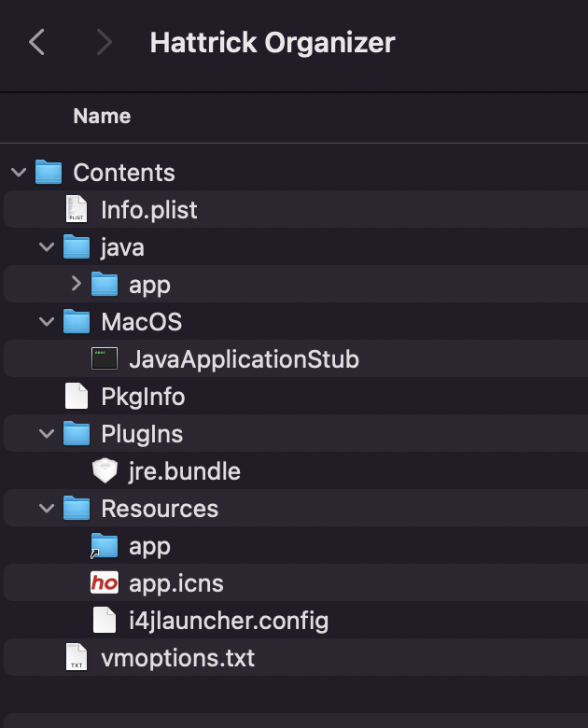Click the app alias folder icon in Resources
Screen dimensions: 588x728
pos(104,546)
